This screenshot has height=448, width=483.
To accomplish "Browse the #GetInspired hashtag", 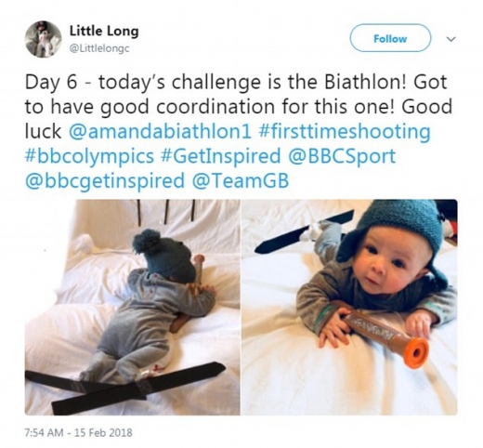I will coord(221,156).
